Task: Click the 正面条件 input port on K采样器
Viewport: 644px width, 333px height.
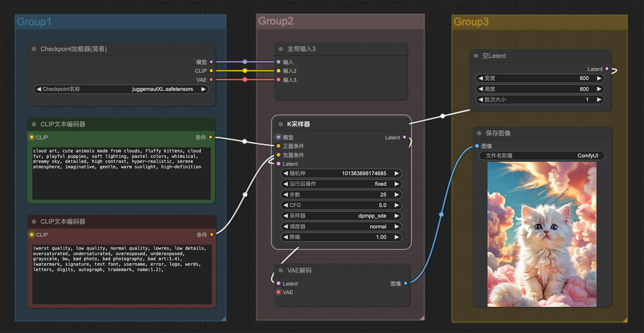Action: pos(279,146)
